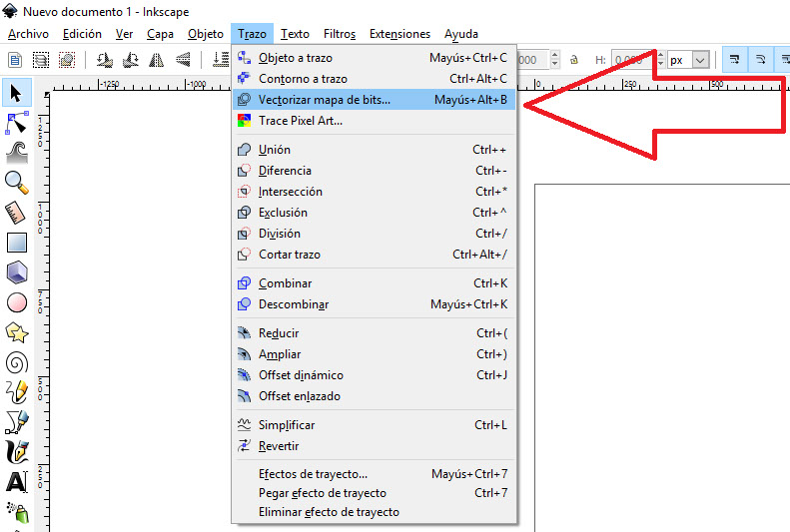The width and height of the screenshot is (790, 532).
Task: Select the Text tool
Action: 17,482
